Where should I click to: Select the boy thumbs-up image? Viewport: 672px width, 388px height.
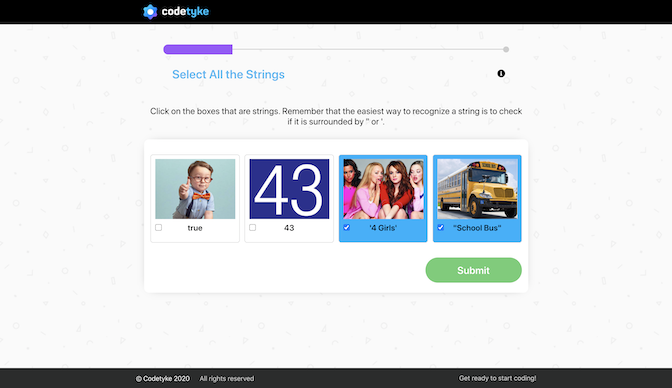coord(195,189)
